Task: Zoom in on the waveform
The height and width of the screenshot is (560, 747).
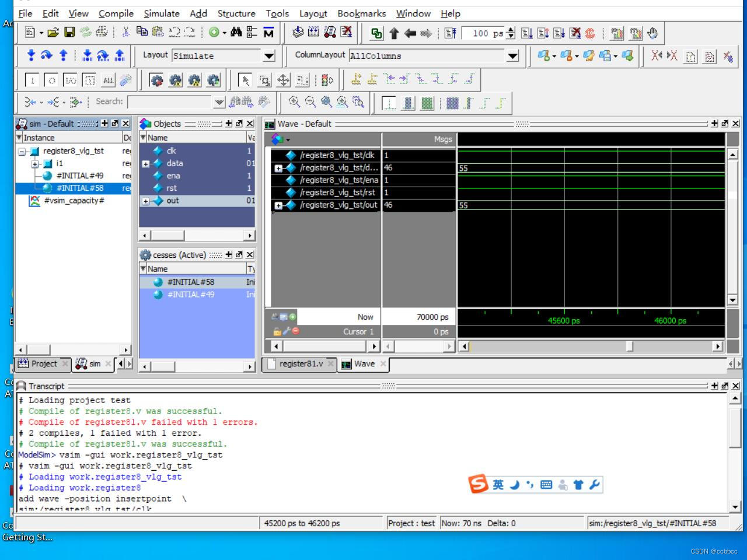Action: point(294,101)
